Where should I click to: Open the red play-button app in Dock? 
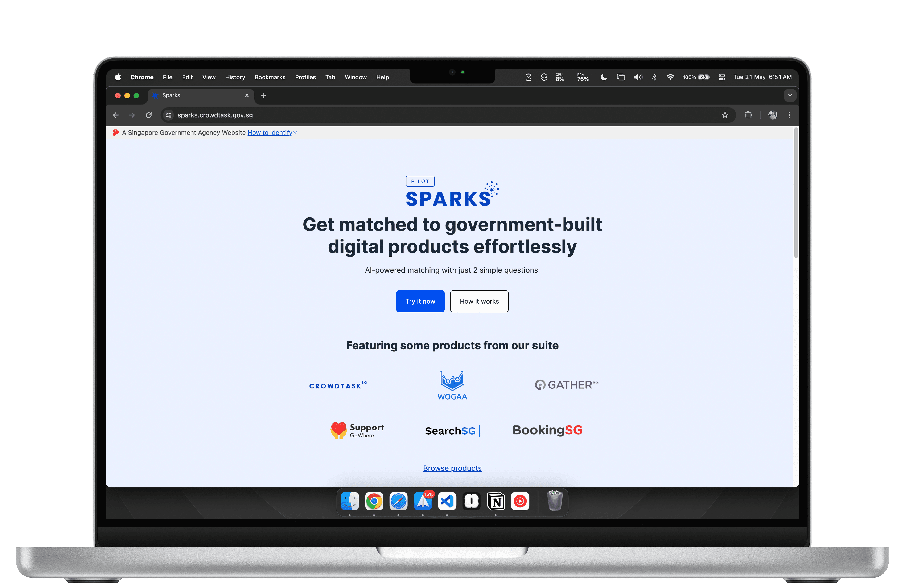pyautogui.click(x=520, y=501)
